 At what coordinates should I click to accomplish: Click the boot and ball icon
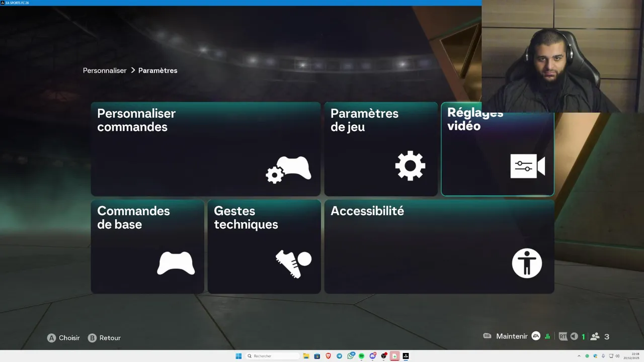(293, 264)
